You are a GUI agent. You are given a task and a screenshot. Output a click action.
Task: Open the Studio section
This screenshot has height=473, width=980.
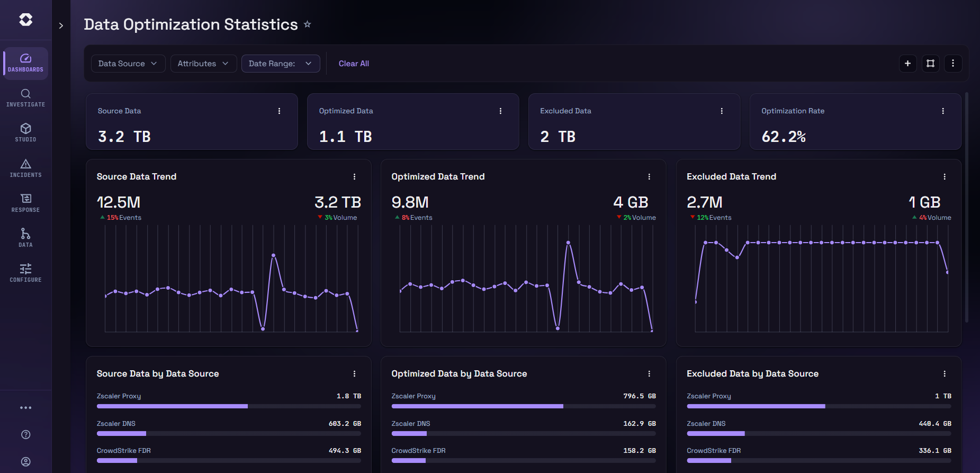click(x=25, y=133)
